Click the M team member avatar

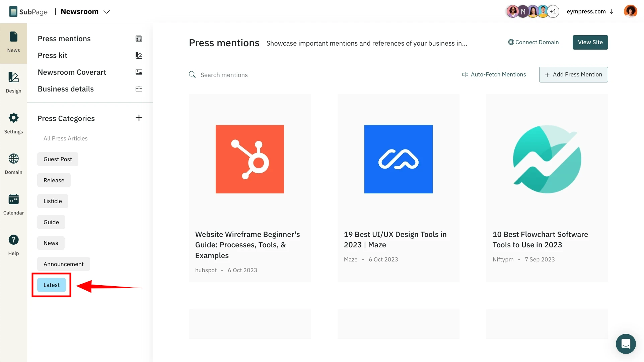coord(523,11)
